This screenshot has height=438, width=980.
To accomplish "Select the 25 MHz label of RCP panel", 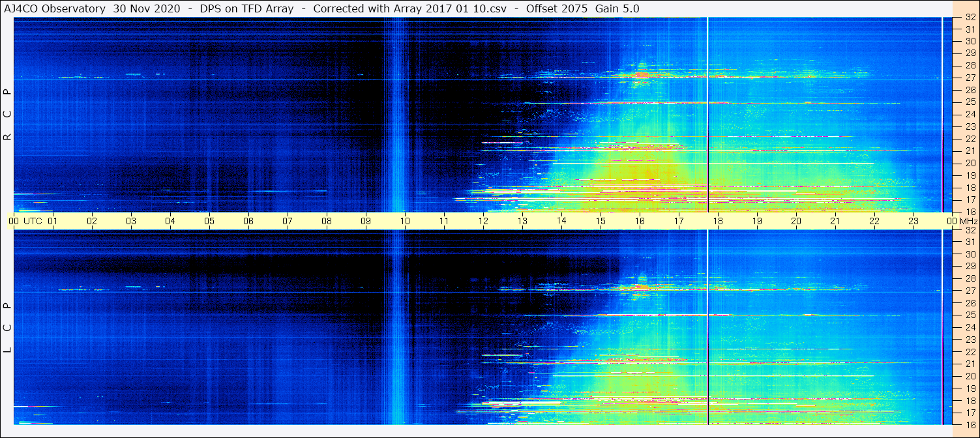I will point(970,102).
